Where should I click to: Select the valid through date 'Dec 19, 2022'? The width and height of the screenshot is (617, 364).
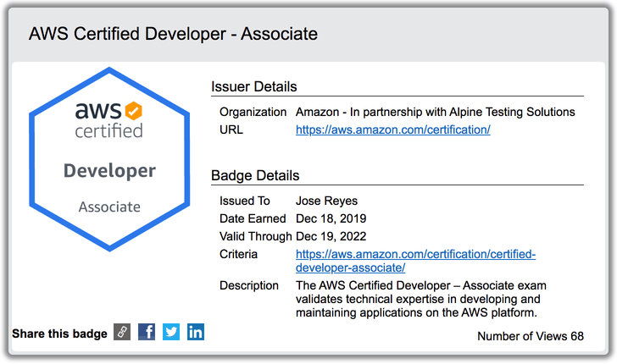pos(331,236)
